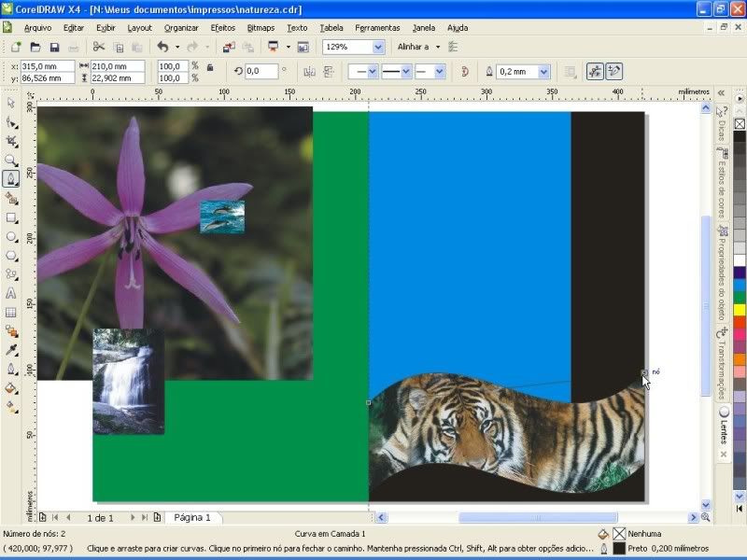
Task: Choose the Ellipse tool
Action: pos(11,237)
